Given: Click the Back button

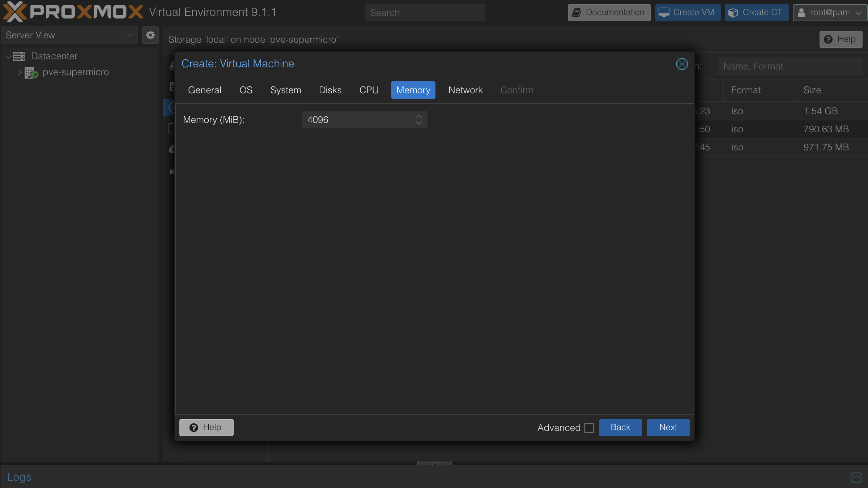Looking at the screenshot, I should pyautogui.click(x=620, y=427).
